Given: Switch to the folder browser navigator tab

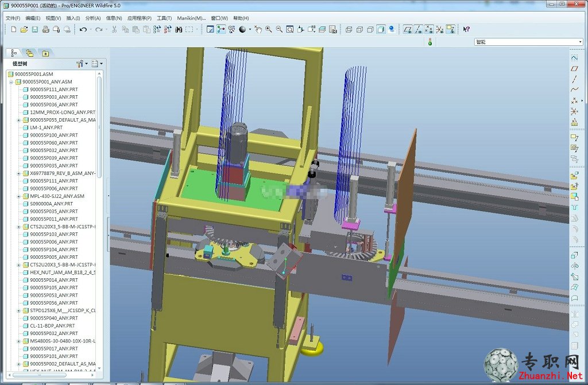Looking at the screenshot, I should tap(30, 53).
